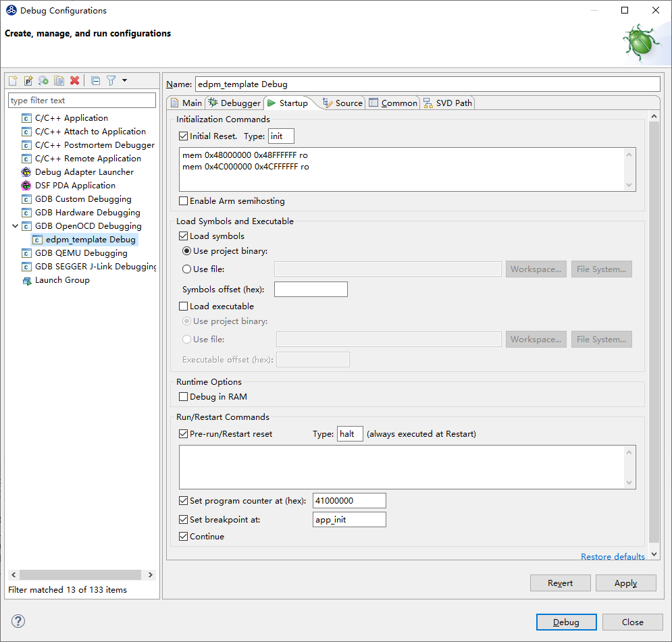
Task: Select C/C++ Postmortem Debugger entry
Action: tap(95, 144)
